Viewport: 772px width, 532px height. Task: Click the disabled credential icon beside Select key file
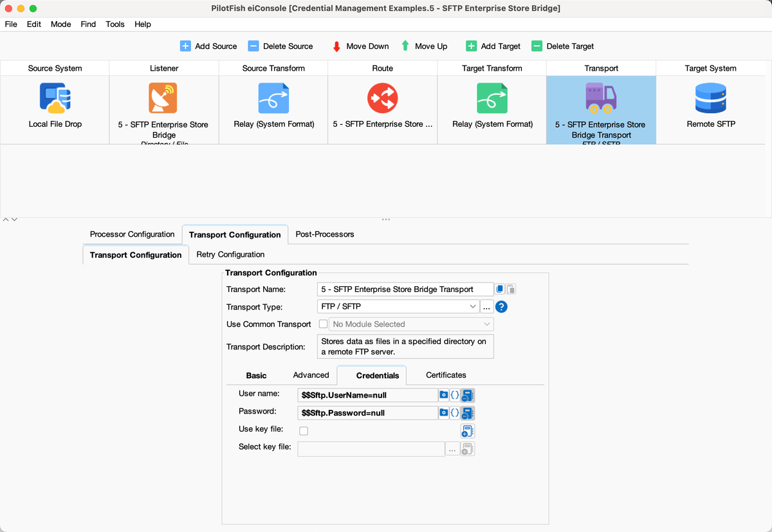tap(468, 449)
